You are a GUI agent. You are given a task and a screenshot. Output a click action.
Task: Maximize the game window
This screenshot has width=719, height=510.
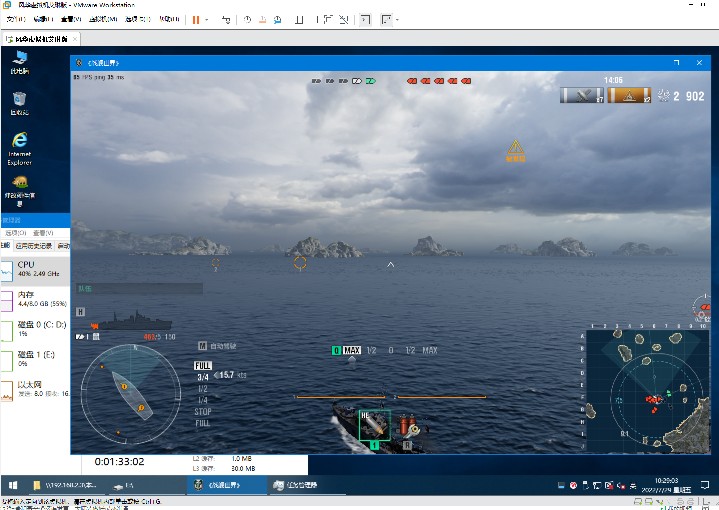point(676,62)
